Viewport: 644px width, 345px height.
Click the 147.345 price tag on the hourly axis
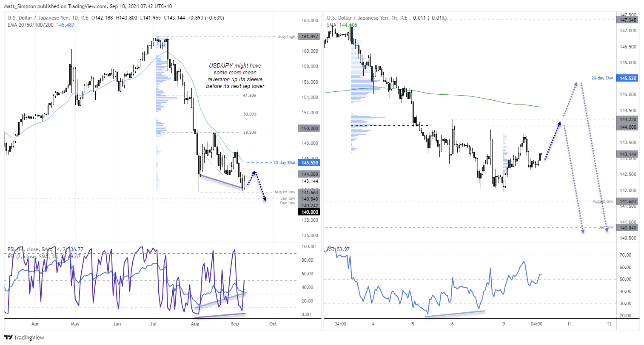[628, 20]
